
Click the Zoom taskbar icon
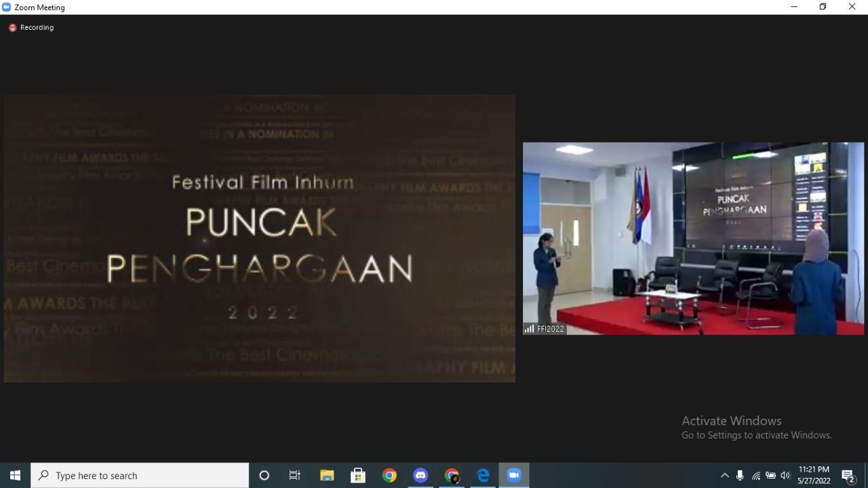[x=514, y=475]
